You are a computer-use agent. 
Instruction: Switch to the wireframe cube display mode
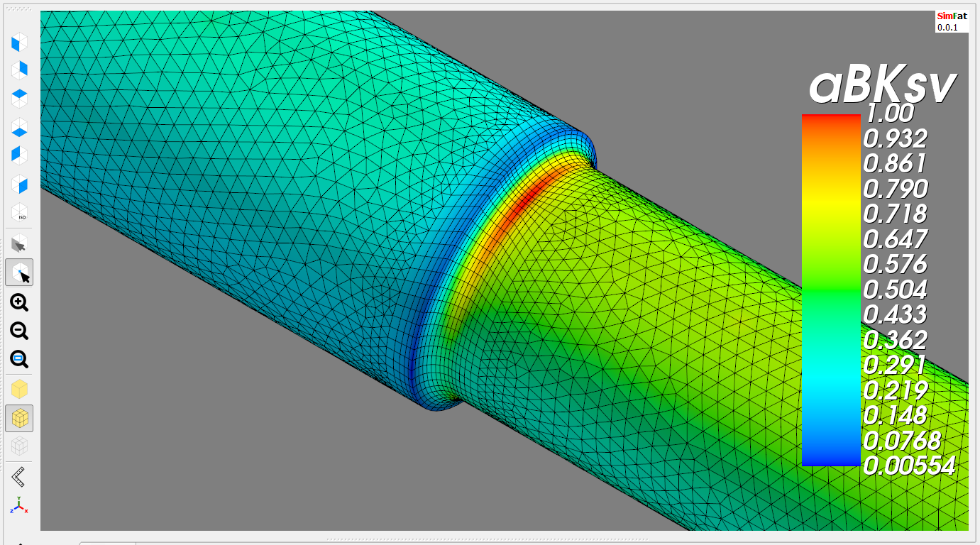point(19,446)
